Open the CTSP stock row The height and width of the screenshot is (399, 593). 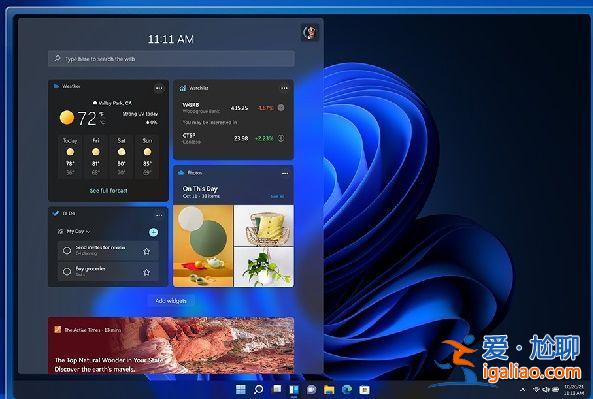[x=233, y=138]
